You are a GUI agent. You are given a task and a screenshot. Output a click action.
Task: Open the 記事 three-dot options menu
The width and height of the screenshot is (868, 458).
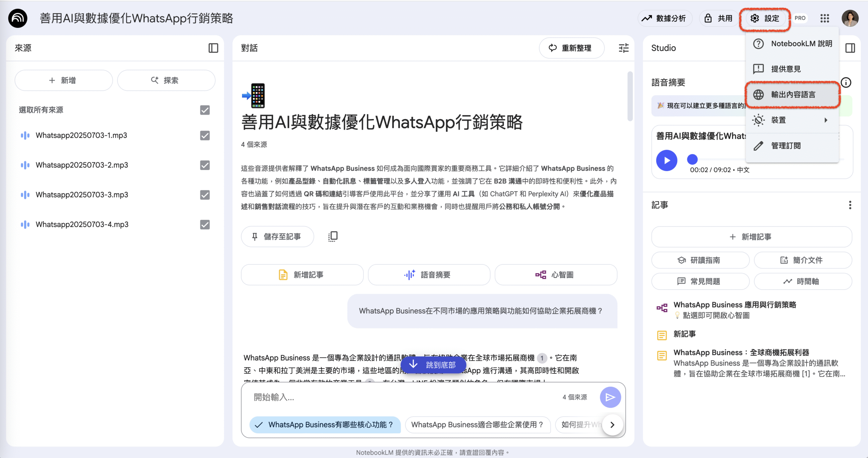click(850, 205)
